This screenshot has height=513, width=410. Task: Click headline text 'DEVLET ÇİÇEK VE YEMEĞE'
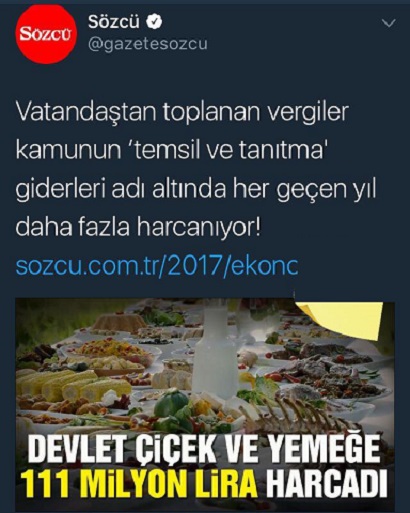tap(203, 449)
